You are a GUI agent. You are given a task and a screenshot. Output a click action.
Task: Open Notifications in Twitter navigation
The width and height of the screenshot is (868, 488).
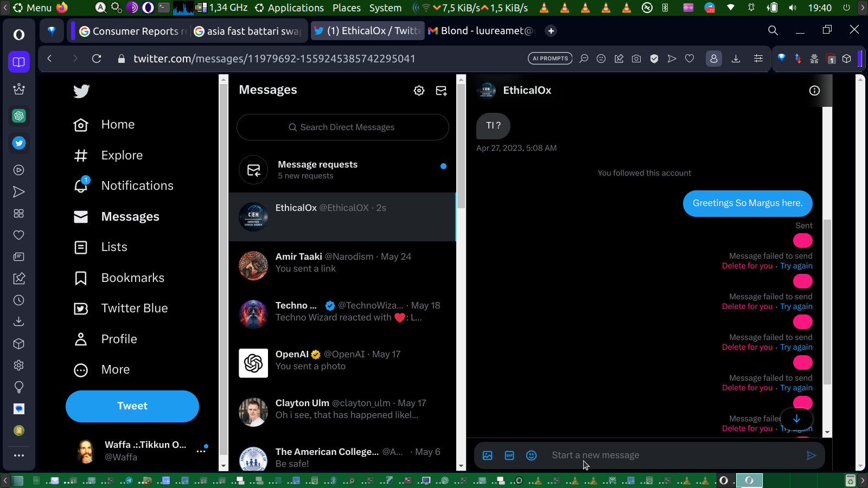tap(123, 186)
